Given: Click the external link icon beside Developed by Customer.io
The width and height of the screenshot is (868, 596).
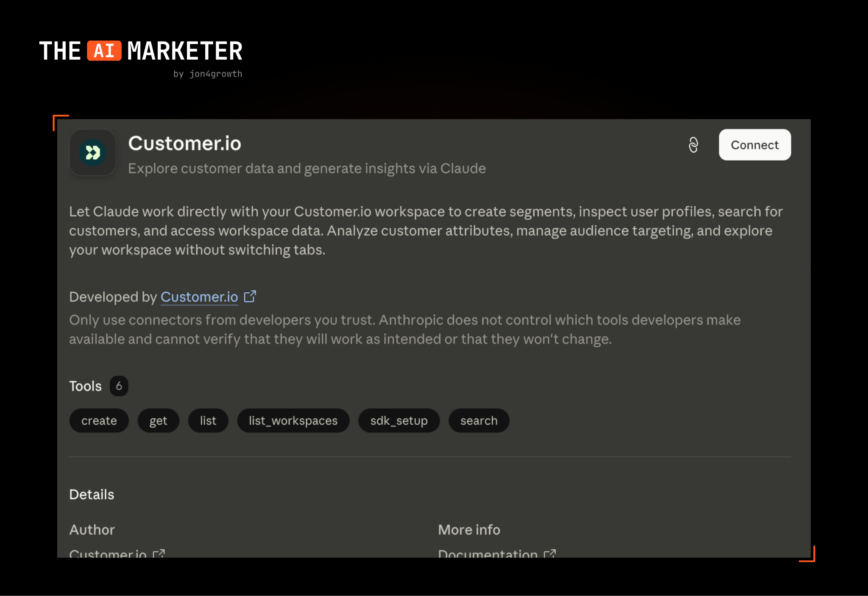Looking at the screenshot, I should [250, 296].
